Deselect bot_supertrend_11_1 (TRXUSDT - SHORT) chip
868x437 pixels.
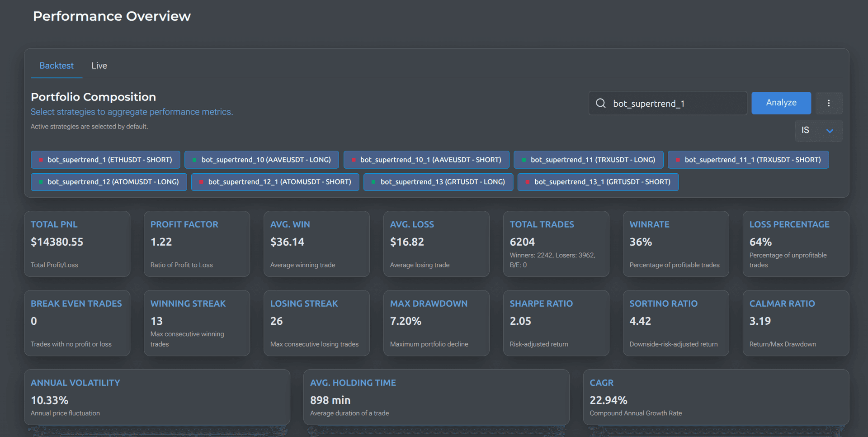748,160
